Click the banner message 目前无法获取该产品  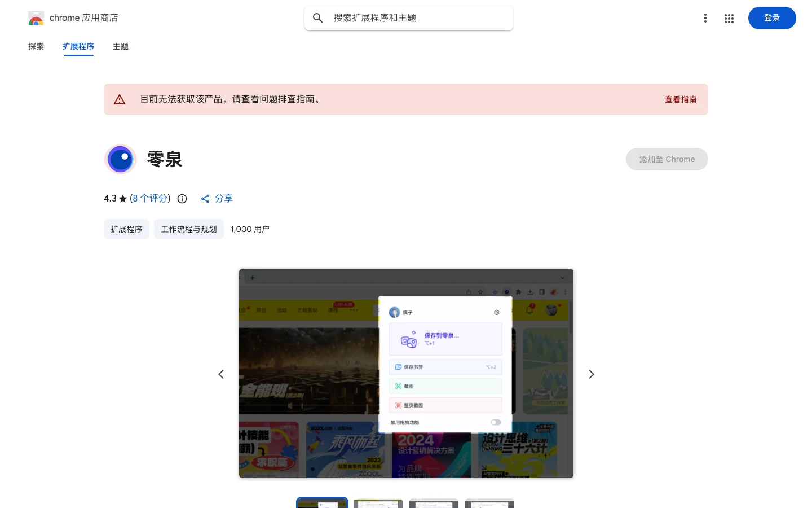pyautogui.click(x=232, y=99)
